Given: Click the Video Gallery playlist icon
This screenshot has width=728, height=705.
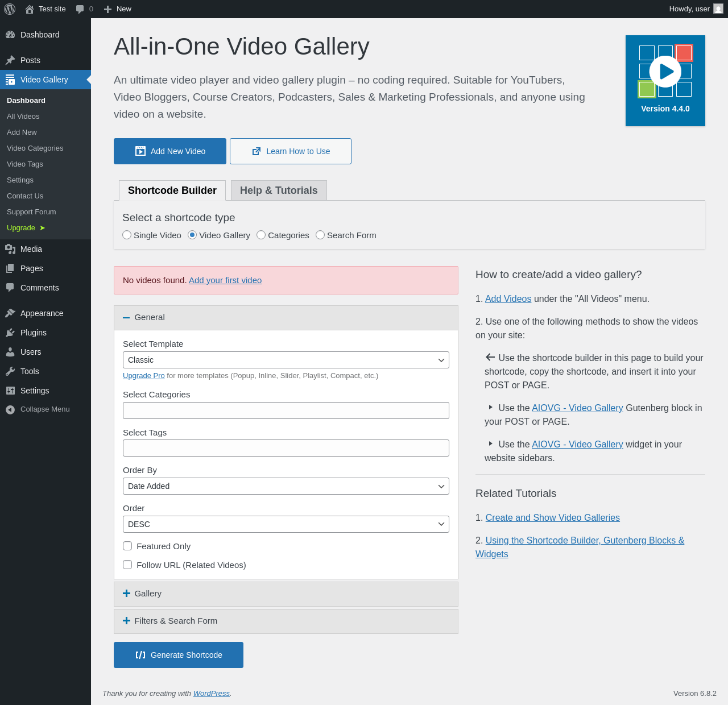Looking at the screenshot, I should click(10, 80).
